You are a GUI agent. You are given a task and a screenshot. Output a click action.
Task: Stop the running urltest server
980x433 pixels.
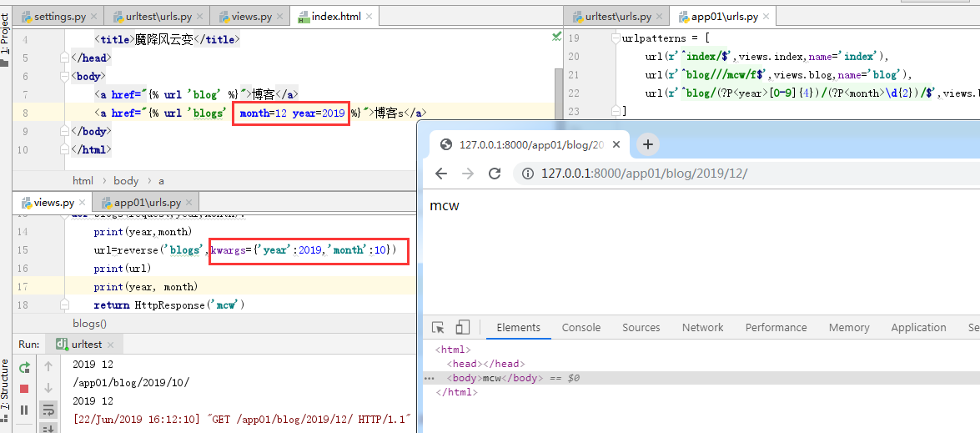coord(24,389)
